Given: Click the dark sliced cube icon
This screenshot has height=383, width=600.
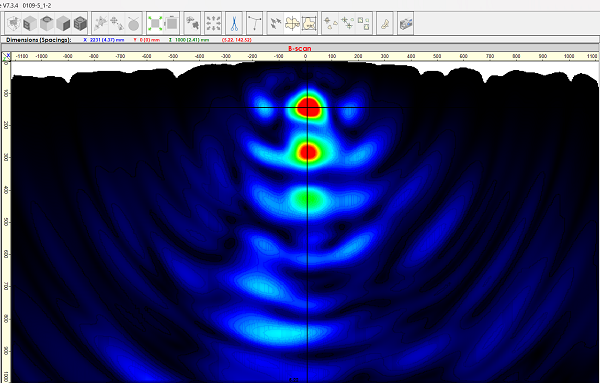Looking at the screenshot, I should pyautogui.click(x=80, y=23).
